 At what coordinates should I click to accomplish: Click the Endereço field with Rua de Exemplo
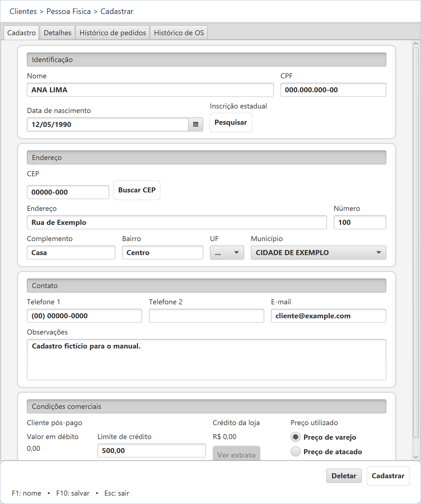pyautogui.click(x=177, y=222)
